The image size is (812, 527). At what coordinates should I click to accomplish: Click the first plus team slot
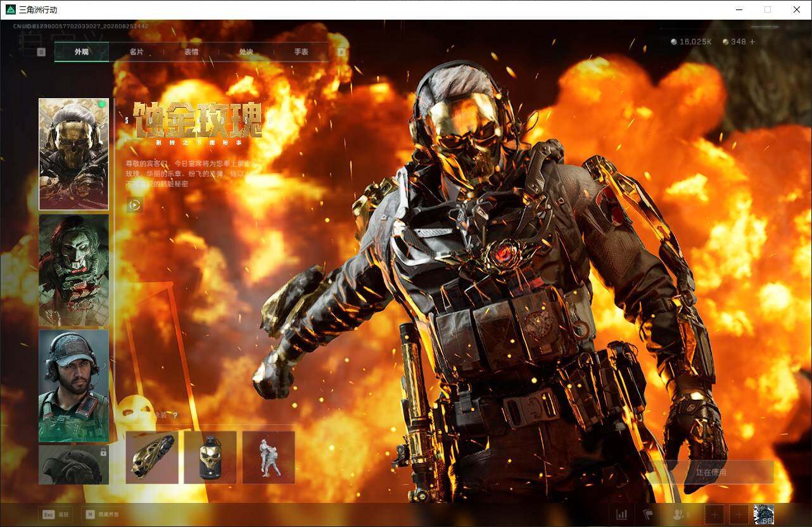[714, 514]
